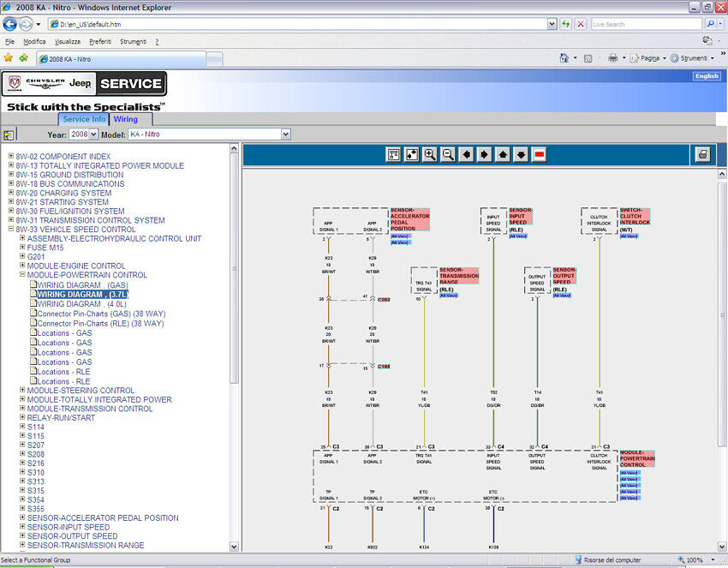Open the Model dropdown showing KA - Nitro
The height and width of the screenshot is (568, 728).
209,135
